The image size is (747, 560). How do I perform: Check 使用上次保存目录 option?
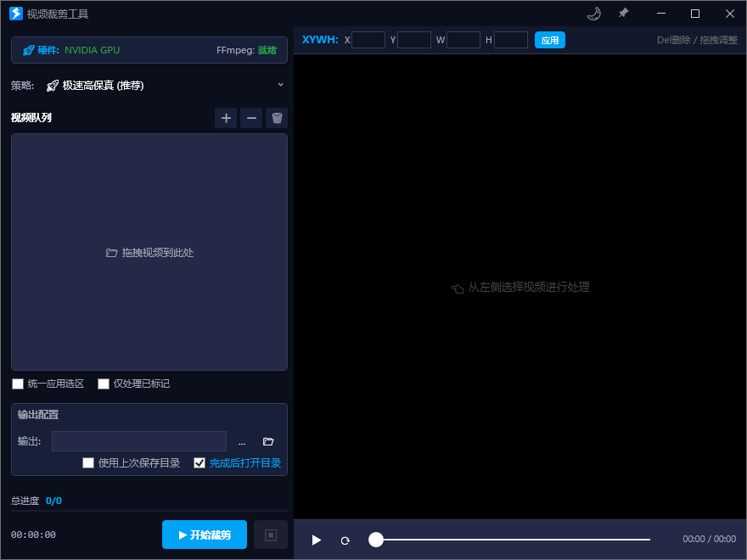(x=88, y=462)
